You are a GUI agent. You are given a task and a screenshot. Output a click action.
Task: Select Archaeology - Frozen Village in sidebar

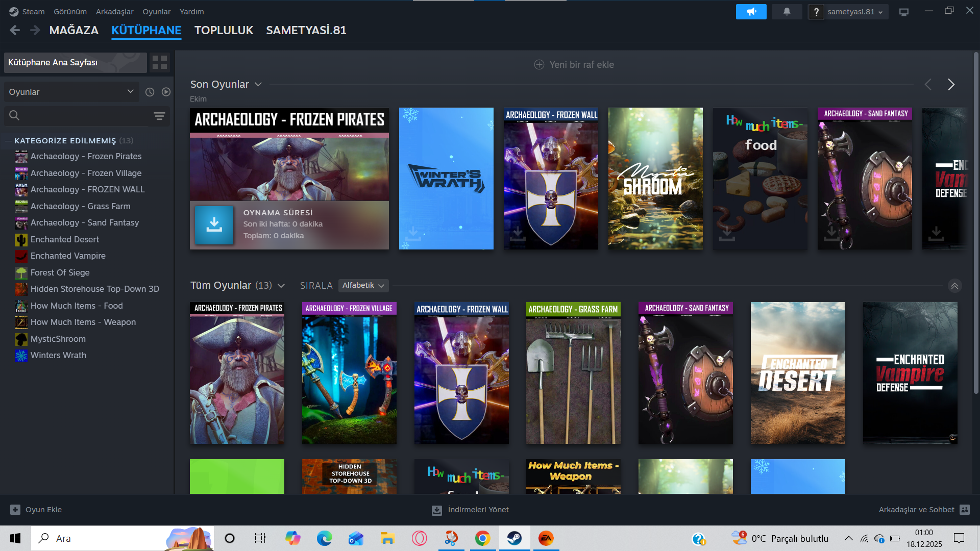tap(87, 173)
